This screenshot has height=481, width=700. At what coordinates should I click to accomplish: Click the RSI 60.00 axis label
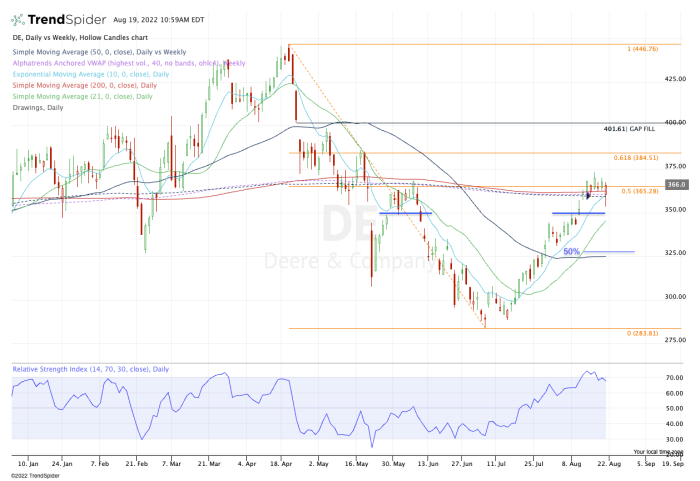674,393
